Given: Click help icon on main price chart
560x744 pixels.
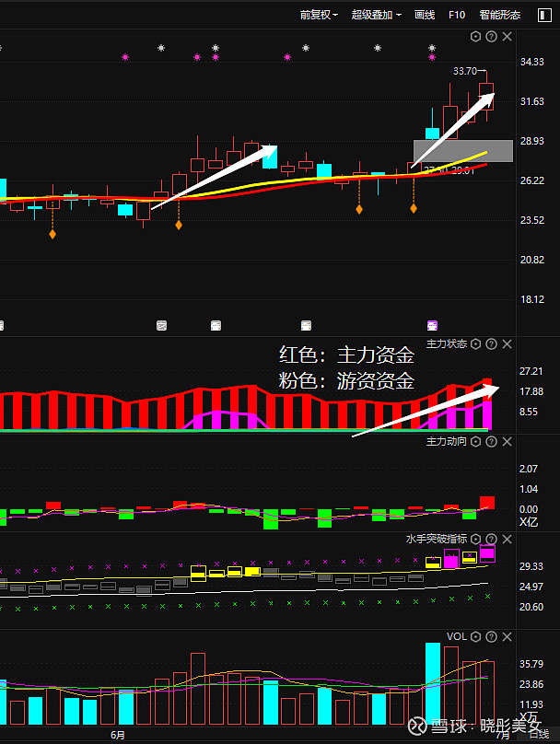Looking at the screenshot, I should click(x=491, y=37).
